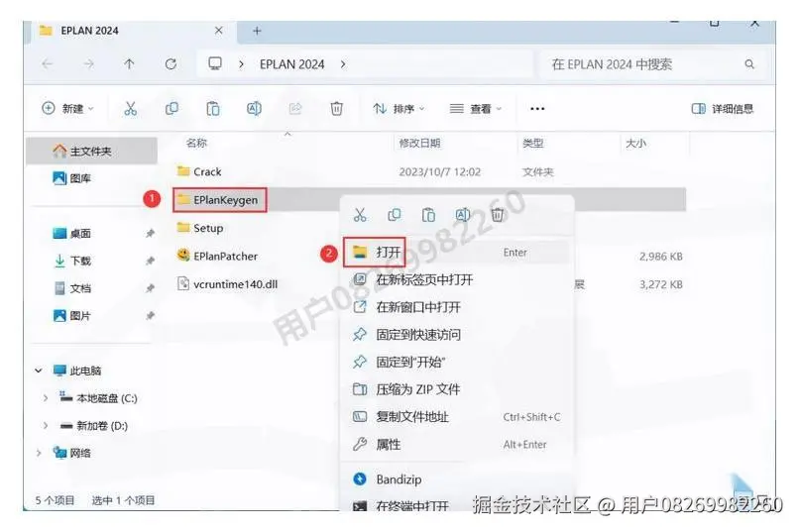Open the 排序 sort dropdown
Viewport: 799px width, 532px height.
[x=399, y=108]
